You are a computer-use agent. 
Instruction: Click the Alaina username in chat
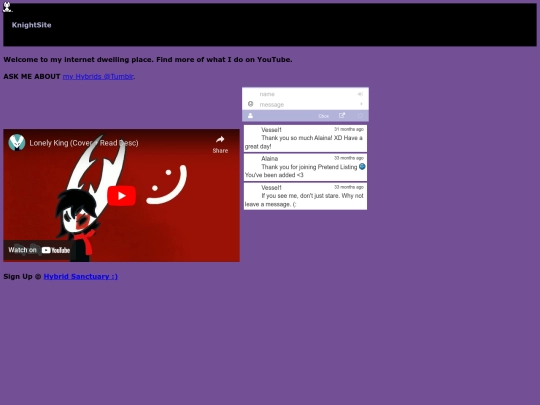pos(269,159)
